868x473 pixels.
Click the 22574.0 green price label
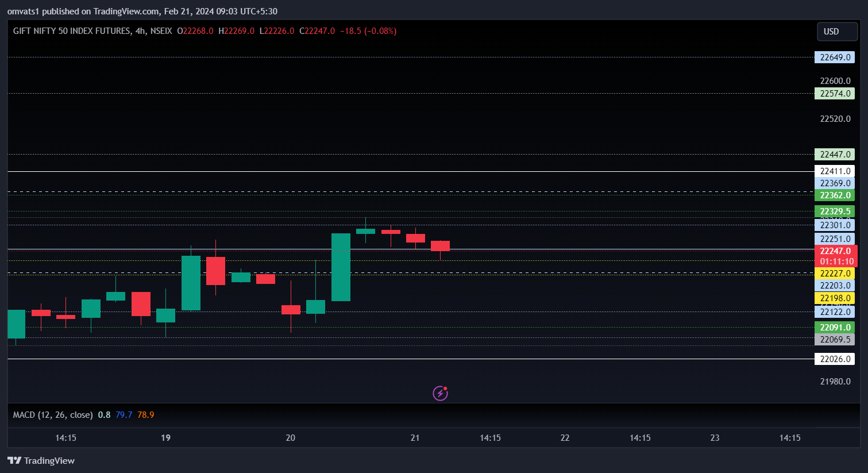click(835, 94)
